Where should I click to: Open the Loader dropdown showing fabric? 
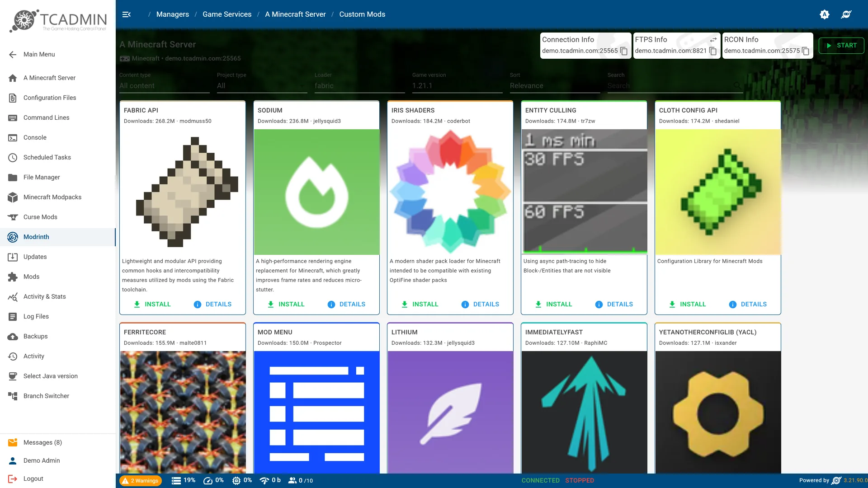(360, 85)
